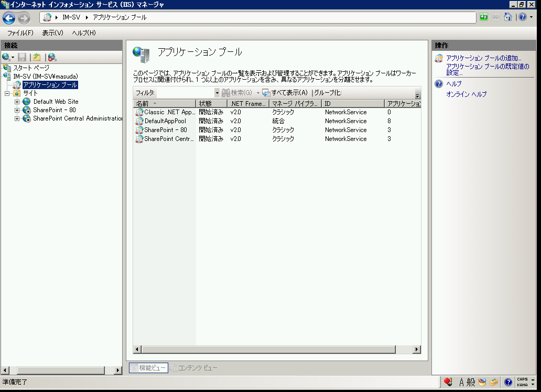Click the オンライン ヘルプ link

point(466,94)
